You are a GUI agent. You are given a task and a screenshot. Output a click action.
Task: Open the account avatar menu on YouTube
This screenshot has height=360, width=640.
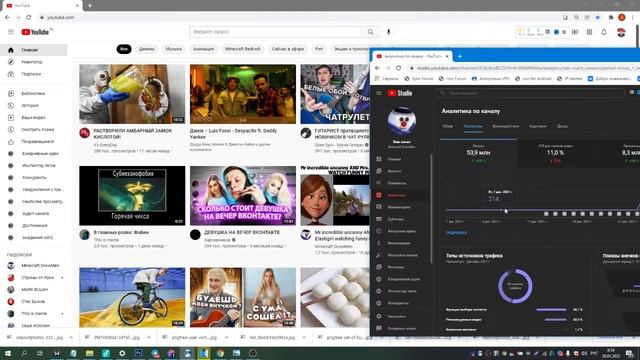(621, 32)
